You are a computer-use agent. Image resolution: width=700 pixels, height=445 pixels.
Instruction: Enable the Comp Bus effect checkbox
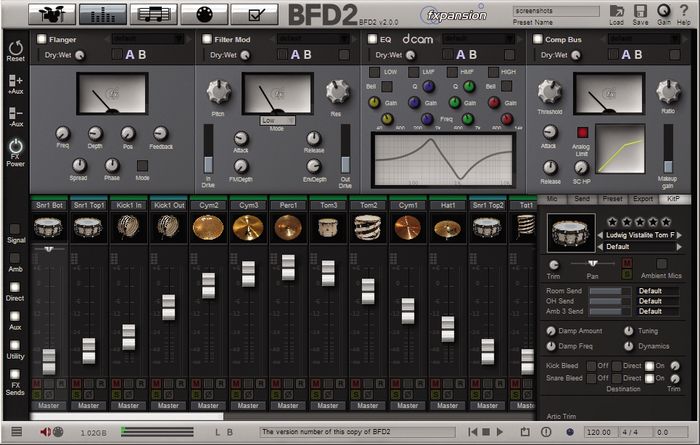536,39
